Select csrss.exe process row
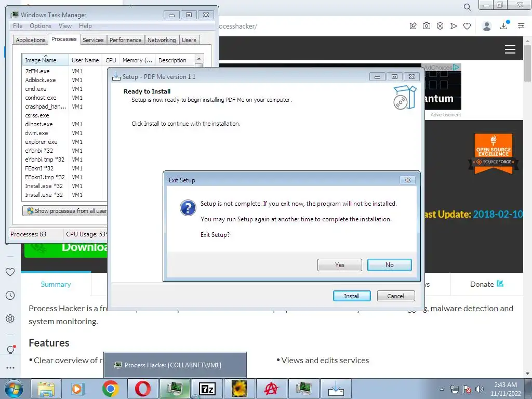 click(x=64, y=115)
